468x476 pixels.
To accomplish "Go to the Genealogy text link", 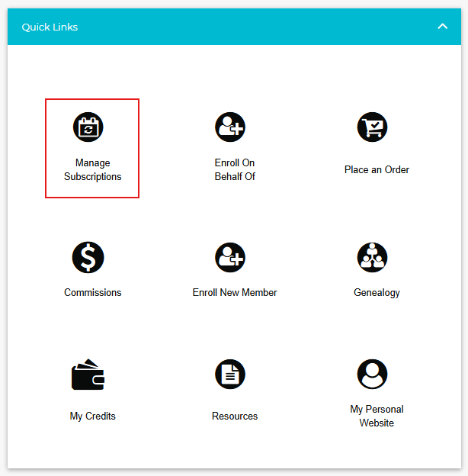I will point(377,293).
